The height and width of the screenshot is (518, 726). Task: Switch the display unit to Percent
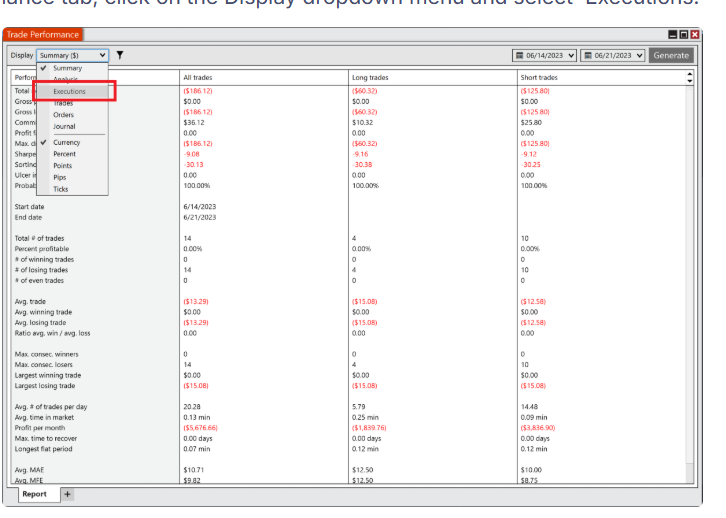[x=64, y=154]
